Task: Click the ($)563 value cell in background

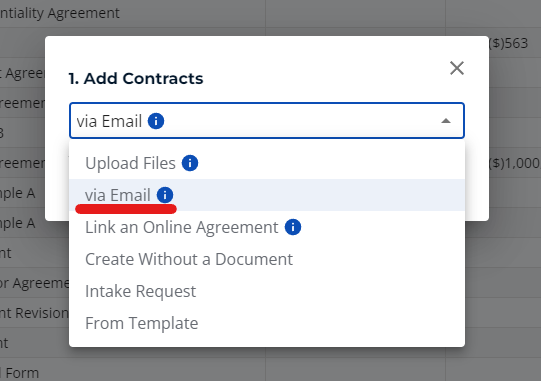Action: coord(509,43)
